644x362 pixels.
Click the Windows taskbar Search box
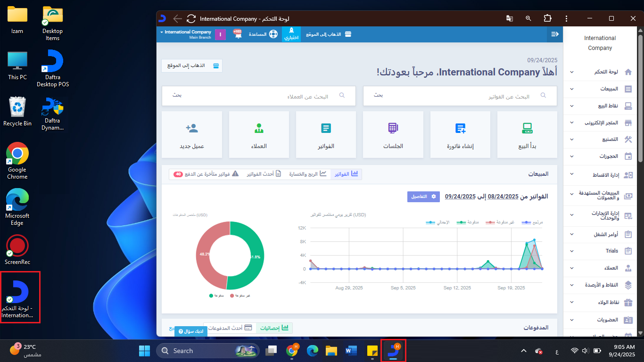pos(209,351)
